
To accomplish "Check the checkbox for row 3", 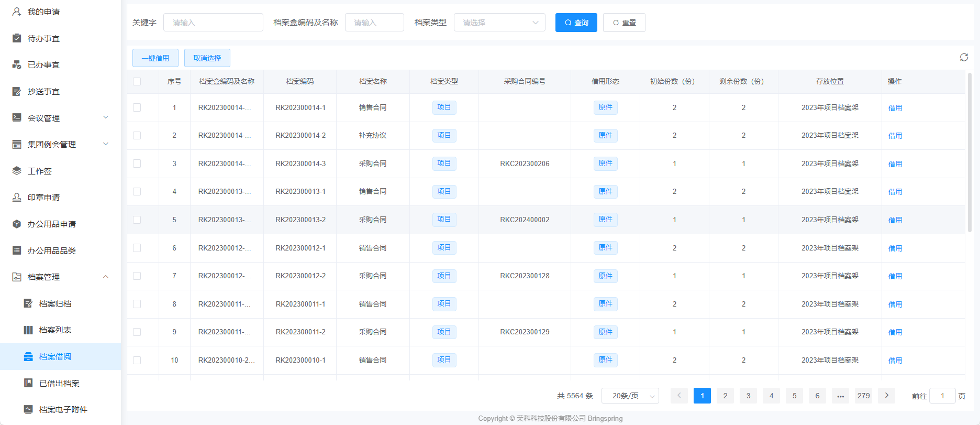I will (x=137, y=164).
